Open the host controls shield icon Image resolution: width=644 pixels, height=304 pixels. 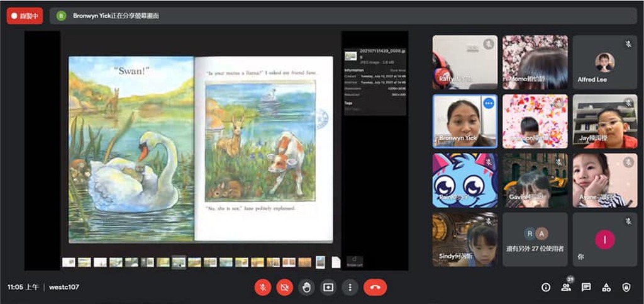pyautogui.click(x=626, y=288)
